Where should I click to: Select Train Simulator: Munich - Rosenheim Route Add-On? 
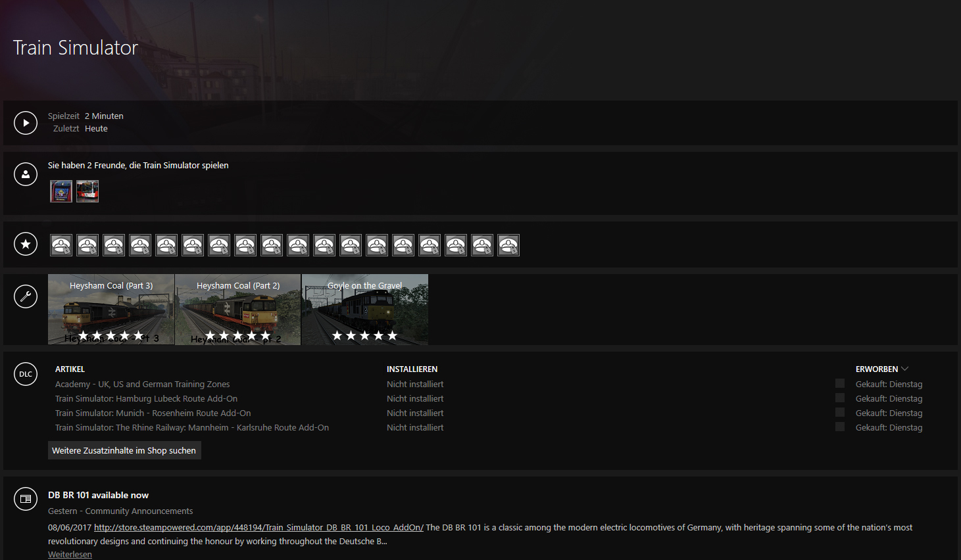tap(153, 413)
